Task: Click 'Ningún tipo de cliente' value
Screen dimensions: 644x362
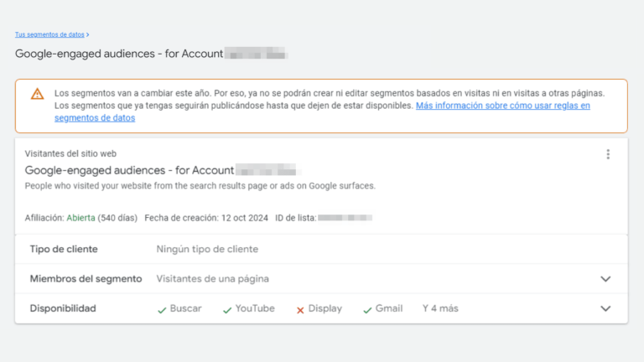Action: click(207, 249)
